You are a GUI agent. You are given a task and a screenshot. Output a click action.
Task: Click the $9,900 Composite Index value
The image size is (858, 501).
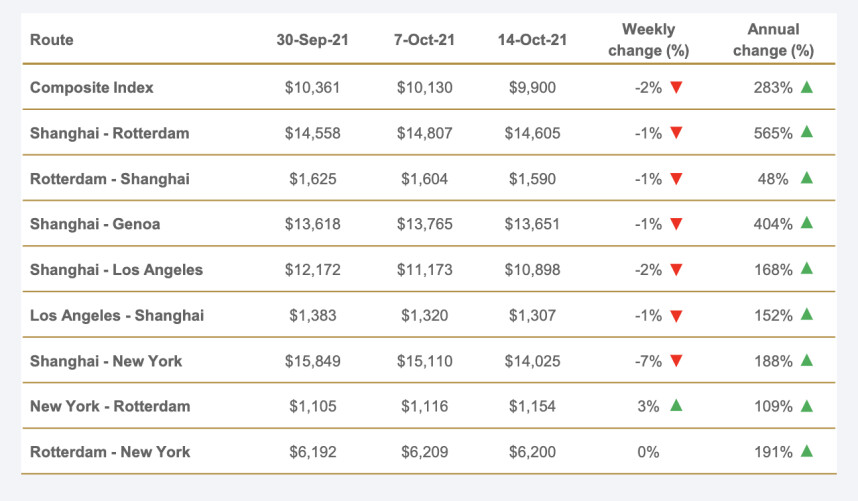coord(532,87)
